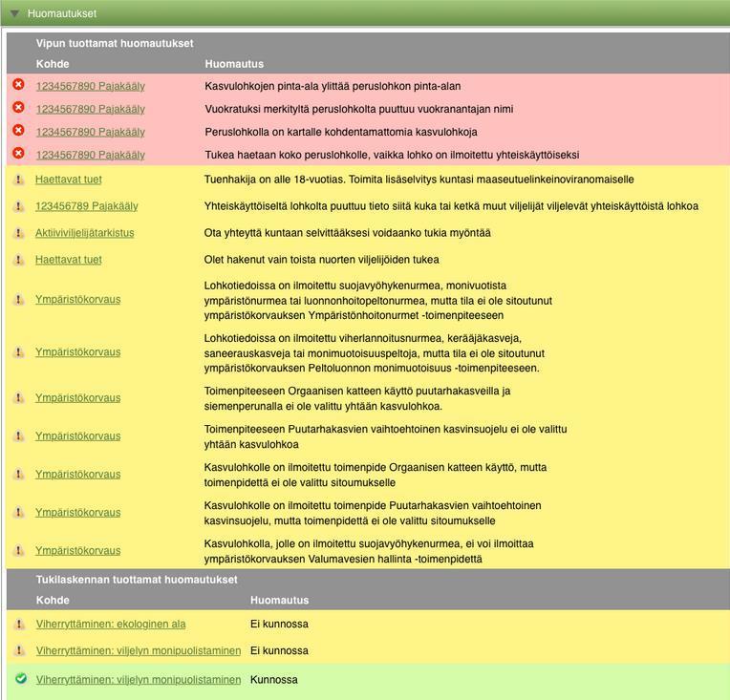Click the warning icon beside the viherlannoitusnurmea note

[18, 352]
